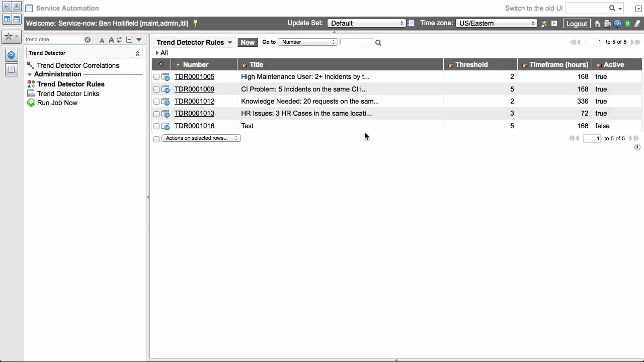Sort the list by the Threshold column header
This screenshot has width=644, height=362.
[x=471, y=64]
